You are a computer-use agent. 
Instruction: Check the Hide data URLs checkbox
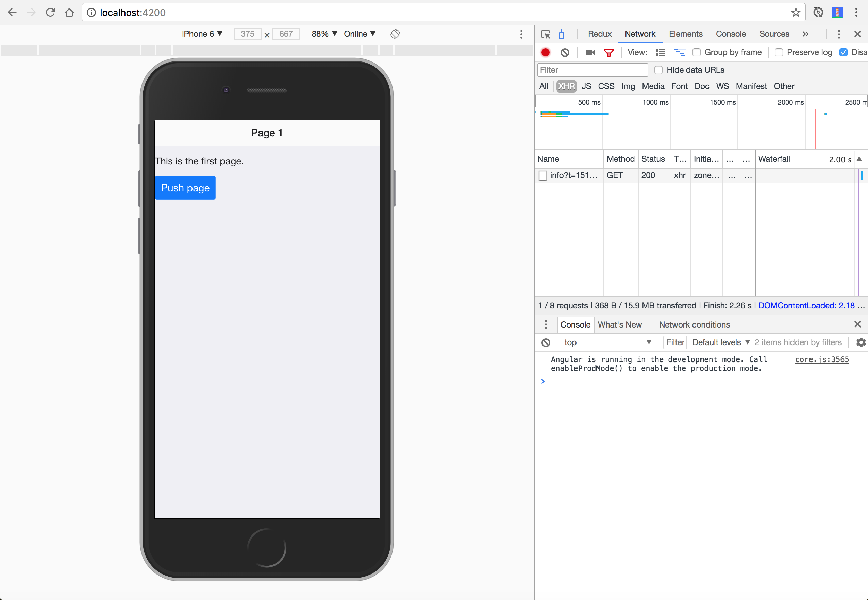(658, 70)
